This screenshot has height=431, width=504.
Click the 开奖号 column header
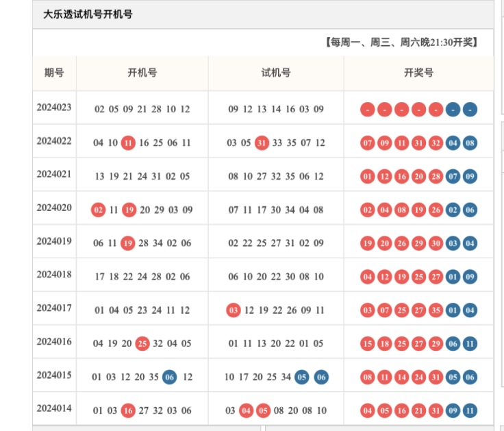pyautogui.click(x=418, y=73)
